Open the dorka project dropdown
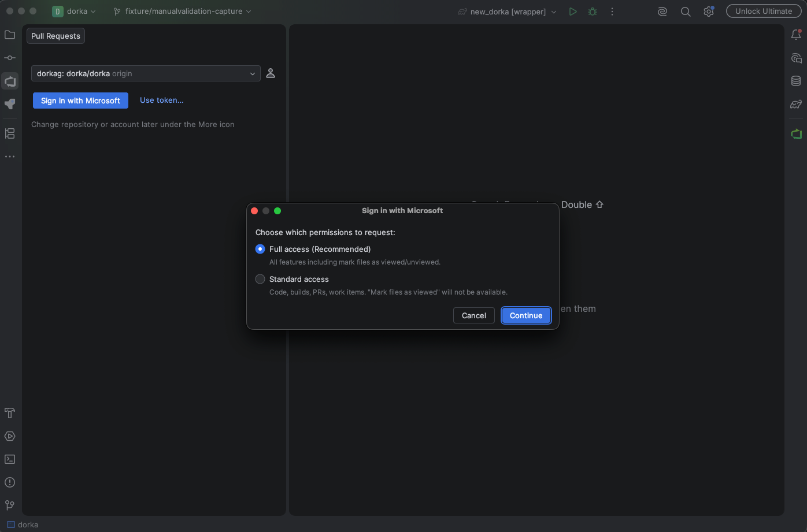The width and height of the screenshot is (807, 532). (75, 11)
